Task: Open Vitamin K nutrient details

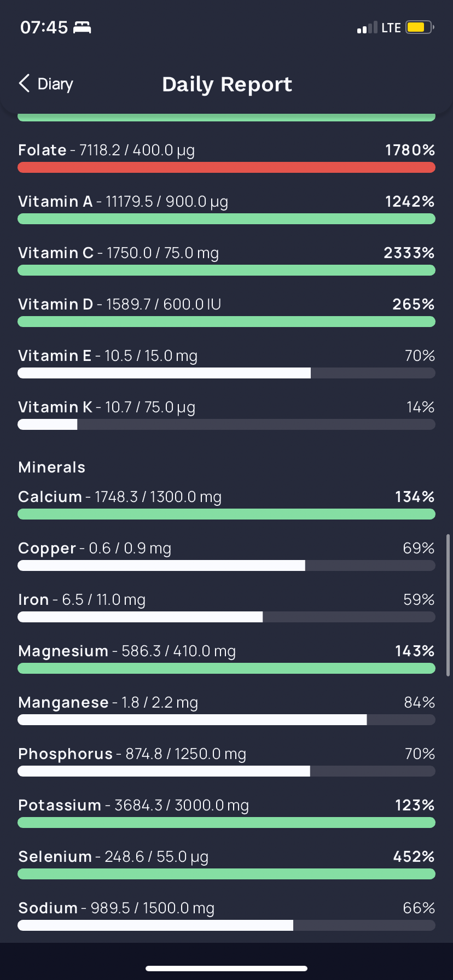Action: (226, 415)
